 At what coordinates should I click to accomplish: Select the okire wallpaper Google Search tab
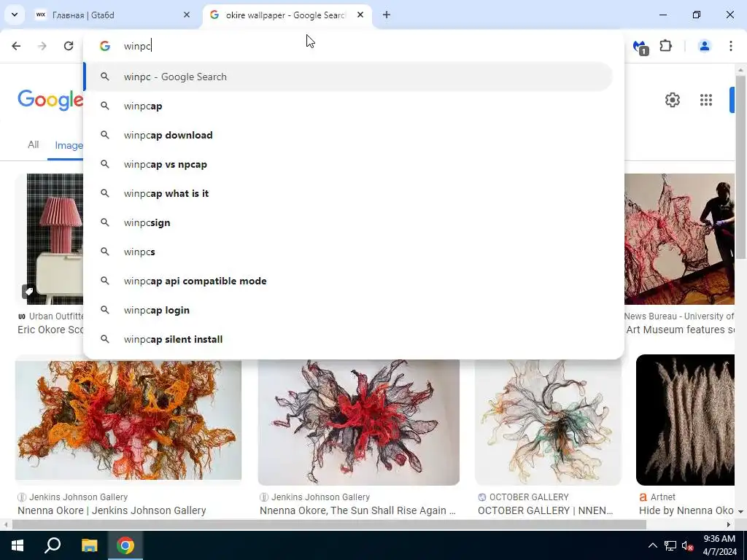pos(285,15)
